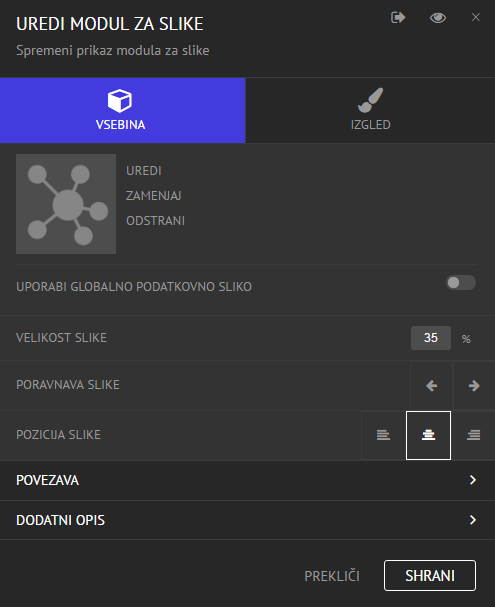
Task: Click the image size percentage field
Action: [x=431, y=338]
